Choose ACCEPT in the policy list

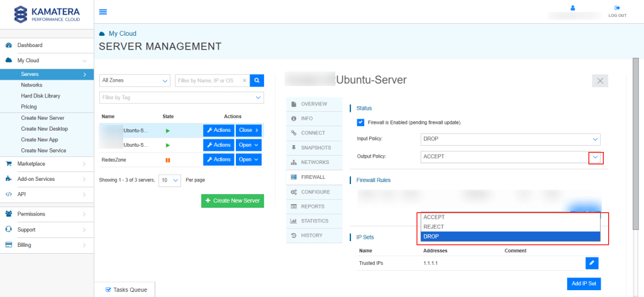click(511, 217)
